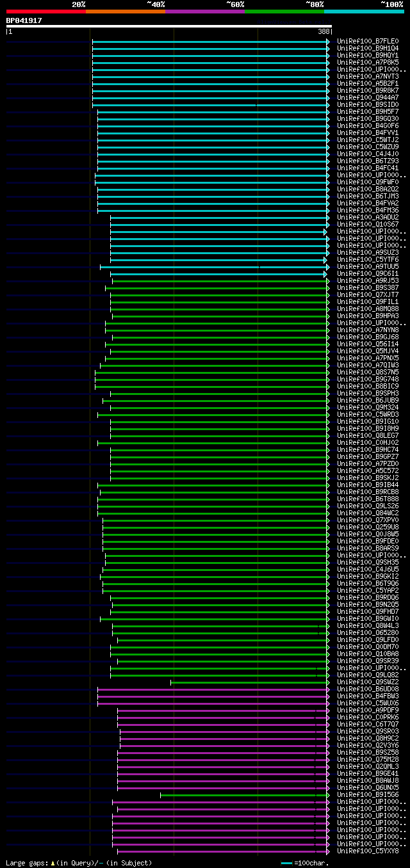Select hit UniRef100_B9H5F7

pos(368,112)
